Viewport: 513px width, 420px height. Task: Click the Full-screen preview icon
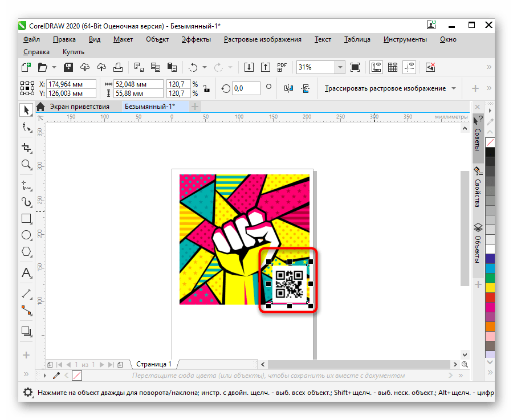click(355, 67)
